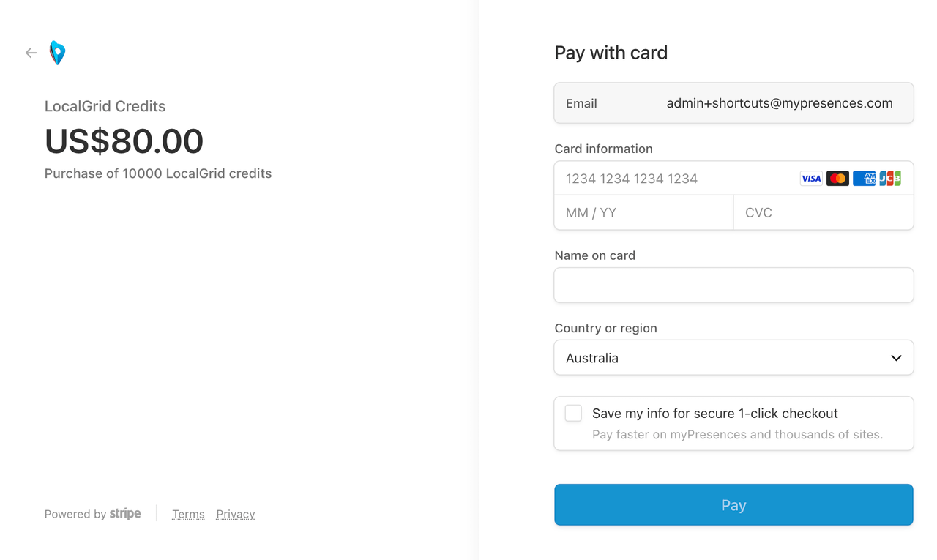This screenshot has height=560, width=937.
Task: Click the "Save my info" label text
Action: coord(715,414)
